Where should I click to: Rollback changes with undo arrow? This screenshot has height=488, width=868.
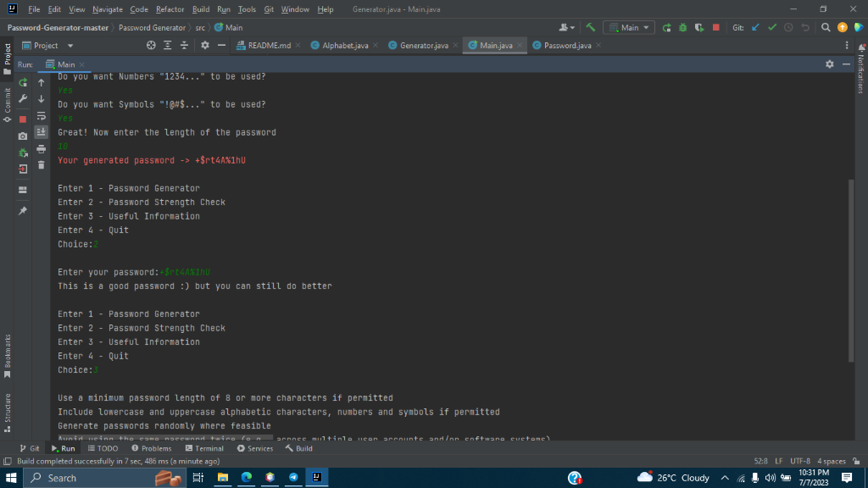805,28
